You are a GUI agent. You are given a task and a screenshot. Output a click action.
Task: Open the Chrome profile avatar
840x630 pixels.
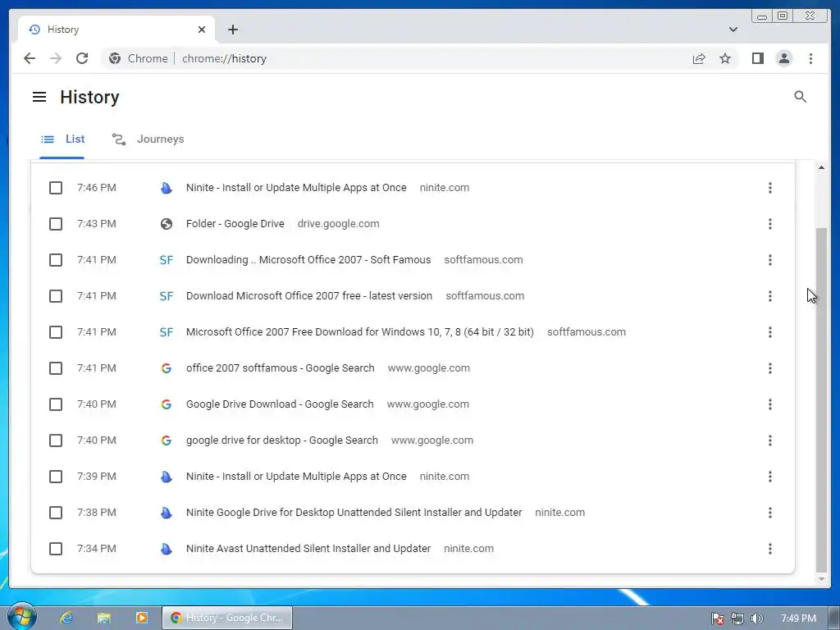coord(783,58)
